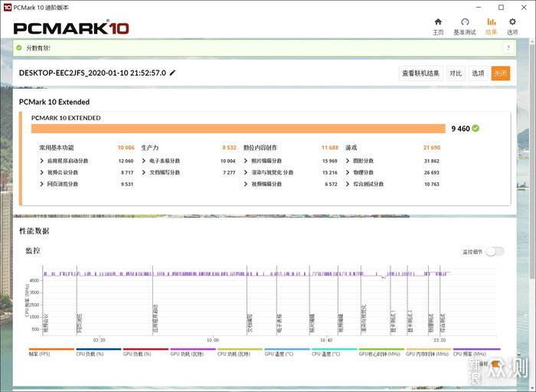Click the 图形分数 value 31 862
536x392 pixels.
[x=432, y=161]
